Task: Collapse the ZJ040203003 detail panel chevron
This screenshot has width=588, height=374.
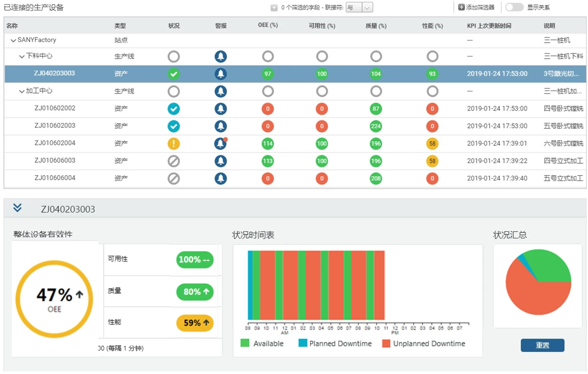Action: pyautogui.click(x=17, y=208)
